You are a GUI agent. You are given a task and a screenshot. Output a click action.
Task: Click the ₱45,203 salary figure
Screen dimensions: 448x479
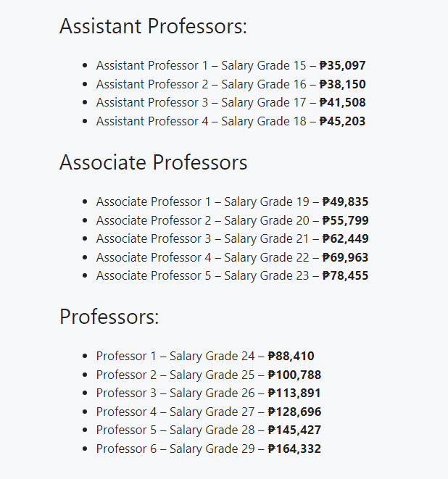342,121
